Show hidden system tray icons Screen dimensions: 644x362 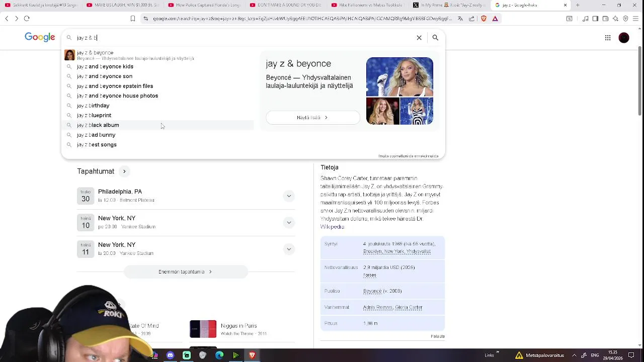click(x=574, y=355)
